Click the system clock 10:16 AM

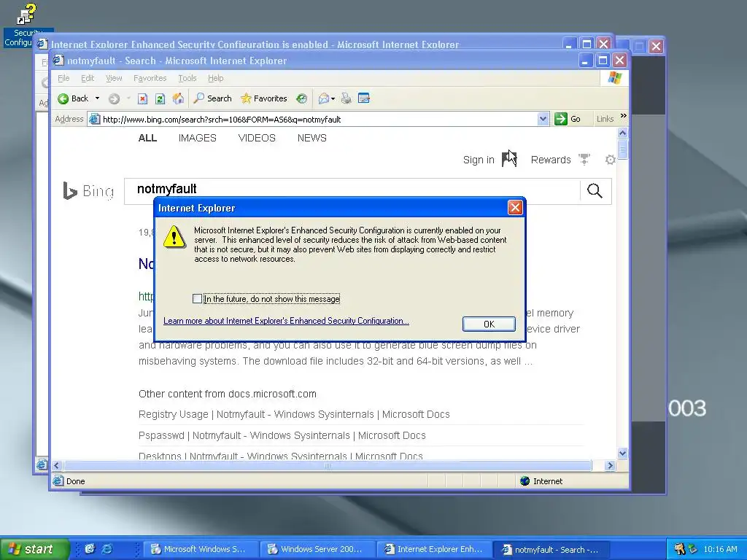(720, 549)
